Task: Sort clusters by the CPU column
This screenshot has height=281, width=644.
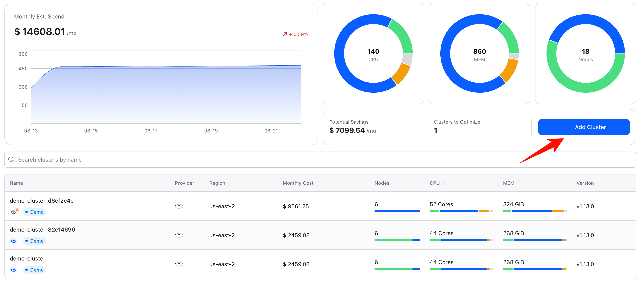Action: pyautogui.click(x=444, y=183)
